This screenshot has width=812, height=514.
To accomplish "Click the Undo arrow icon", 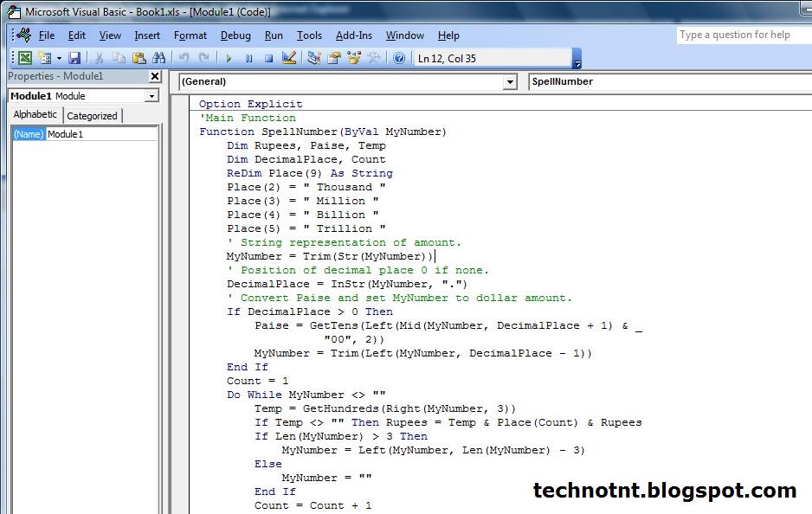I will click(184, 58).
